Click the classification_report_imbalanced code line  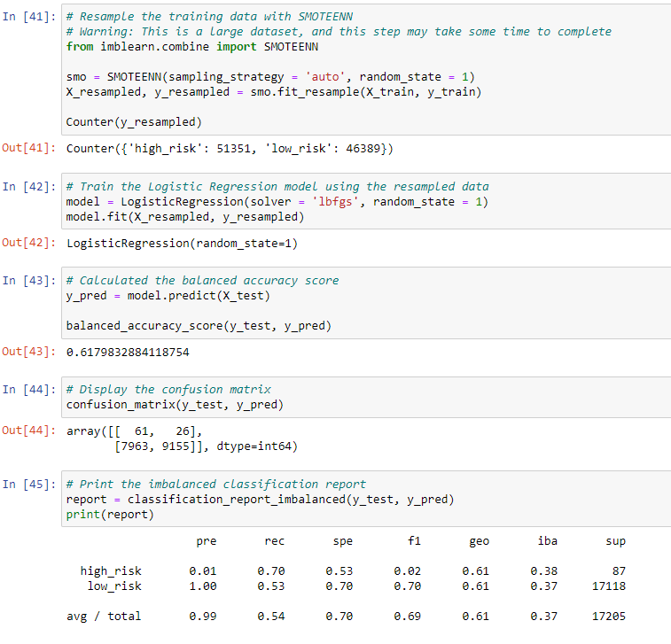pyautogui.click(x=261, y=500)
